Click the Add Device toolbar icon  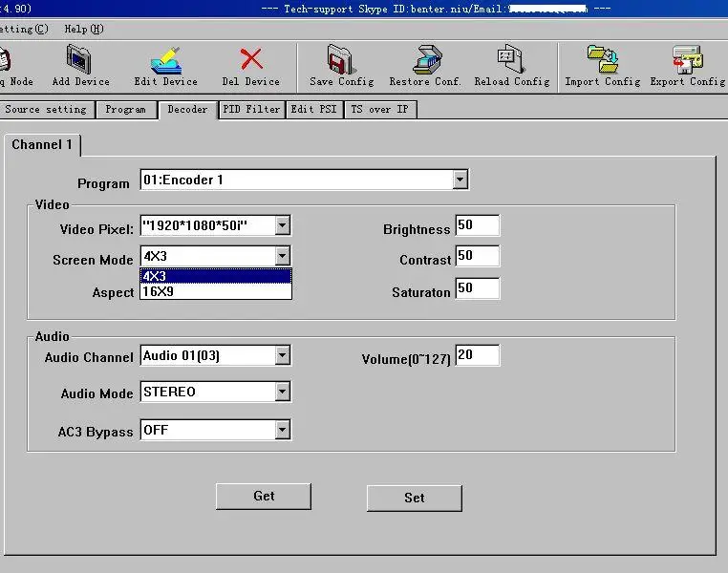point(80,60)
